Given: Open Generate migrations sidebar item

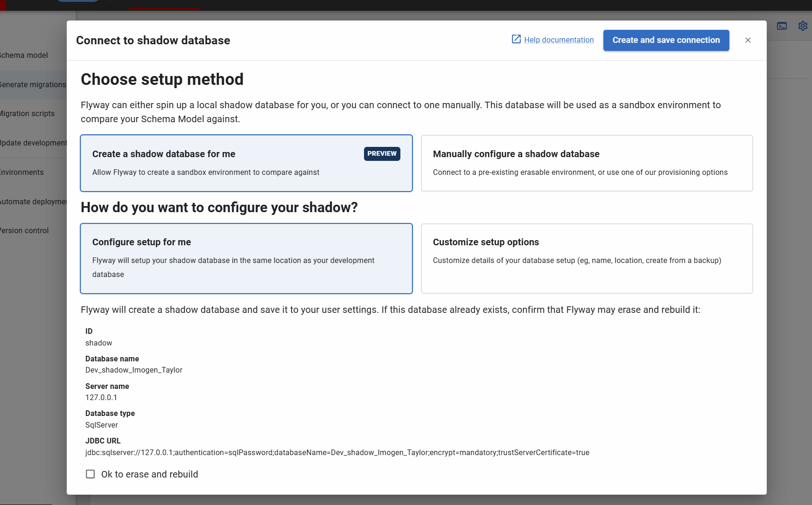Looking at the screenshot, I should point(33,84).
